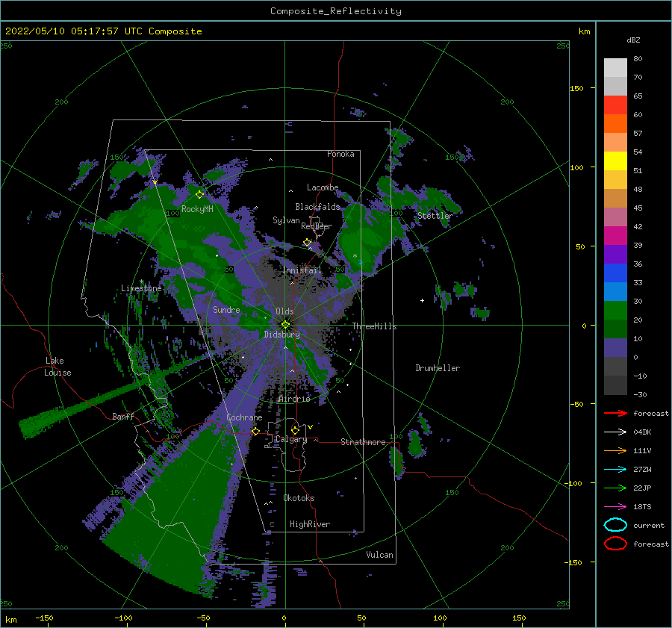
Task: Click the Blackfalds city label
Action: pyautogui.click(x=317, y=207)
